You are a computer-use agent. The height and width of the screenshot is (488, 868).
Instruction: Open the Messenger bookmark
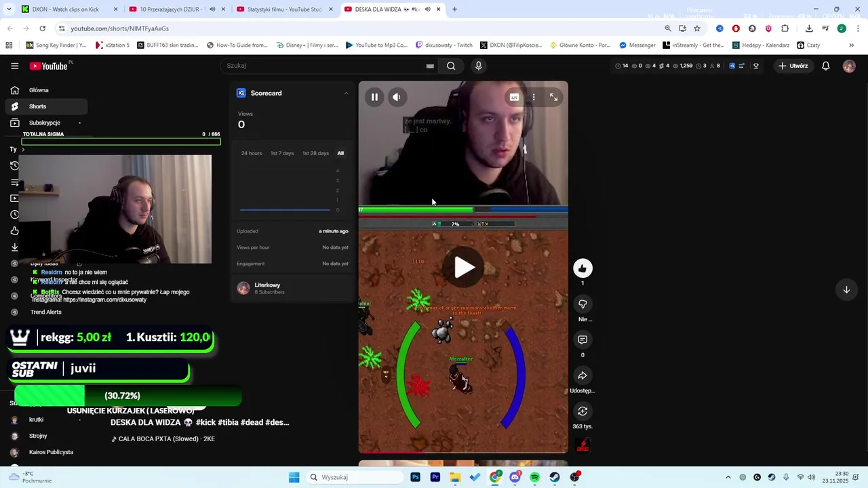click(637, 45)
